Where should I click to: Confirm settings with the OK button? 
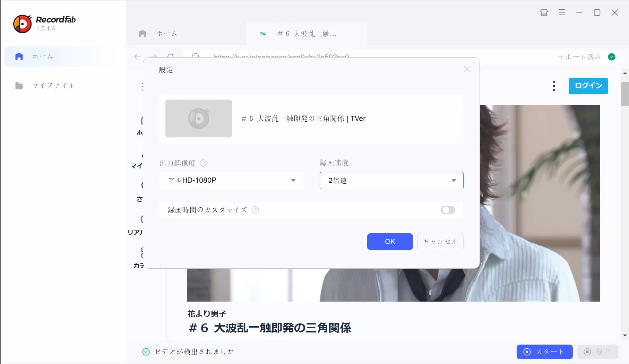click(390, 242)
